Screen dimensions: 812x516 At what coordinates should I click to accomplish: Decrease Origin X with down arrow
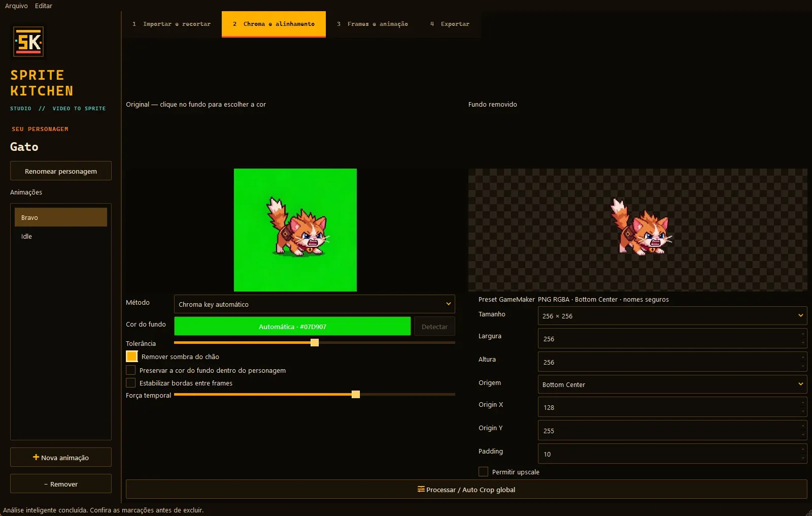[803, 411]
